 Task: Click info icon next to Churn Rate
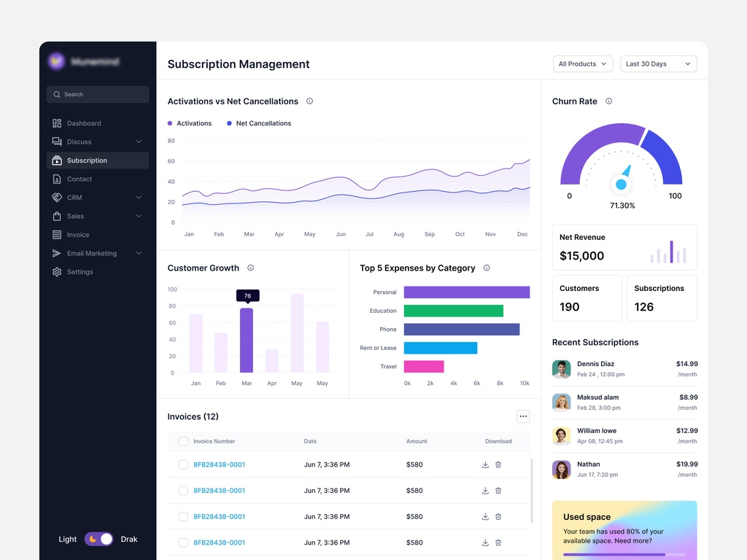pos(608,101)
